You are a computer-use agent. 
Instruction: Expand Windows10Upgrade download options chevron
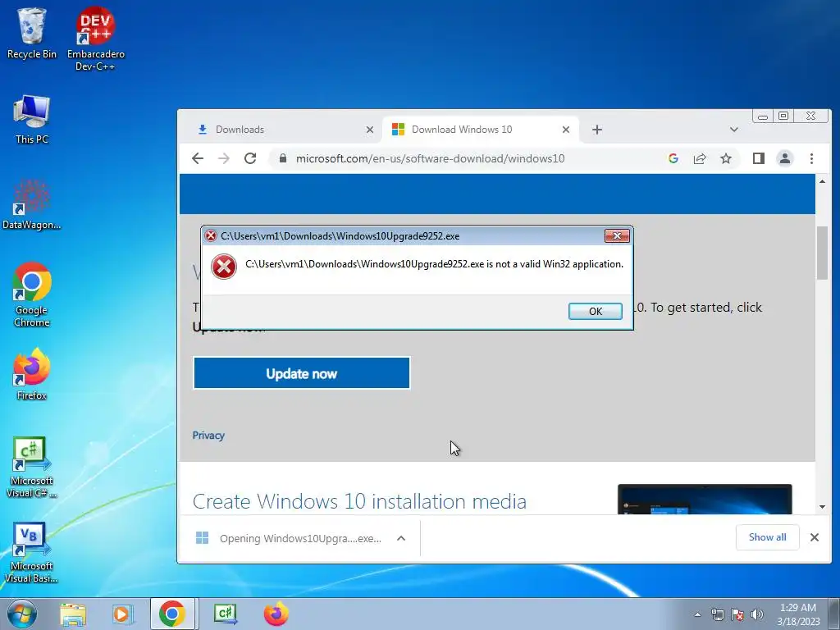coord(400,538)
